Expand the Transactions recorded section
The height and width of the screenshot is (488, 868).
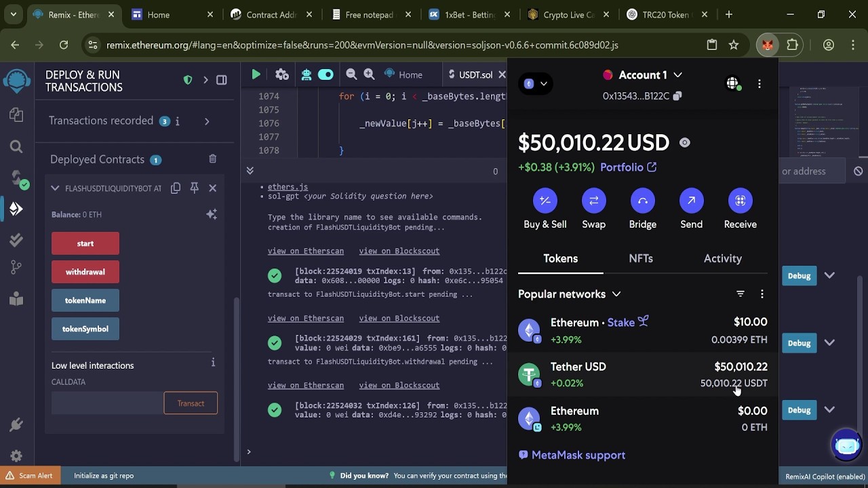pos(207,121)
